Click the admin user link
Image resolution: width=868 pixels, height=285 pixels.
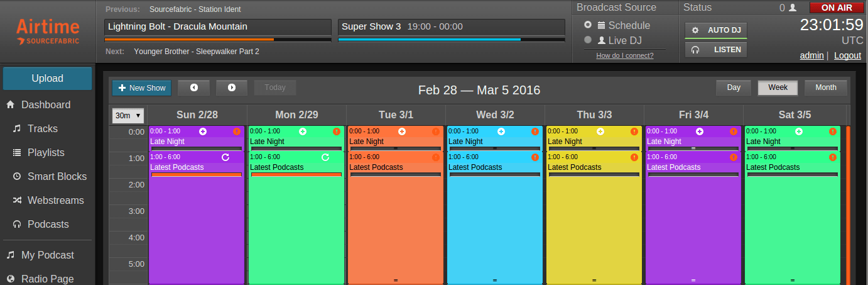[811, 55]
